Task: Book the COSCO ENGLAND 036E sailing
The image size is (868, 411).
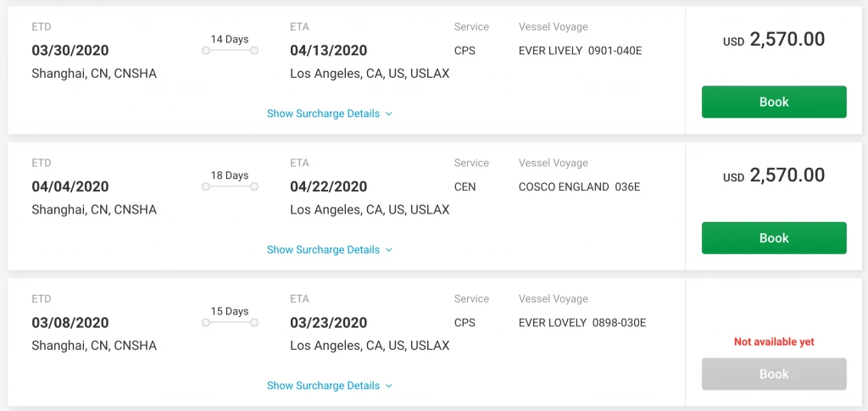Action: 773,238
